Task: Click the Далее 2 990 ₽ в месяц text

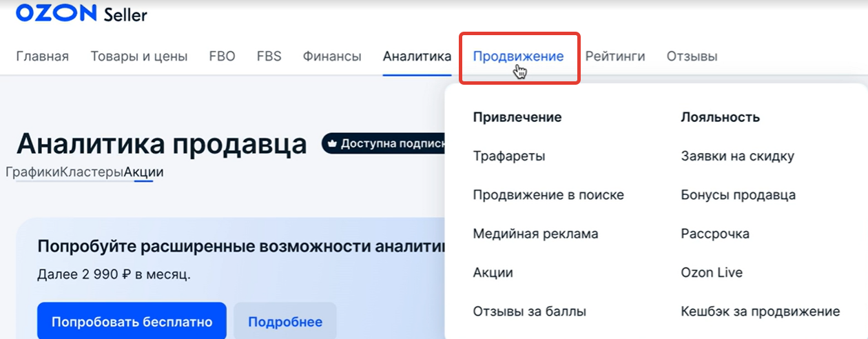Action: tap(114, 275)
